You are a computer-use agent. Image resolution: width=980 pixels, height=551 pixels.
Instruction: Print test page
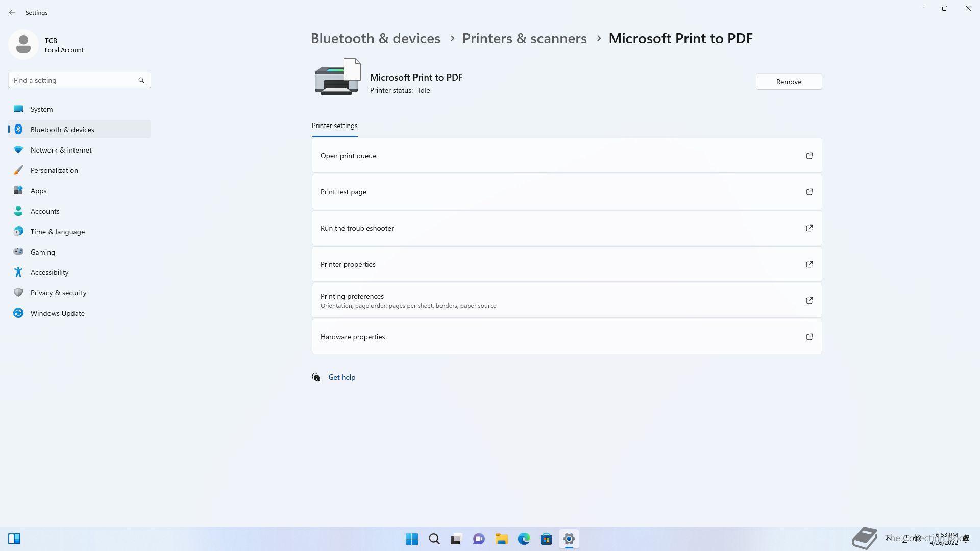567,192
